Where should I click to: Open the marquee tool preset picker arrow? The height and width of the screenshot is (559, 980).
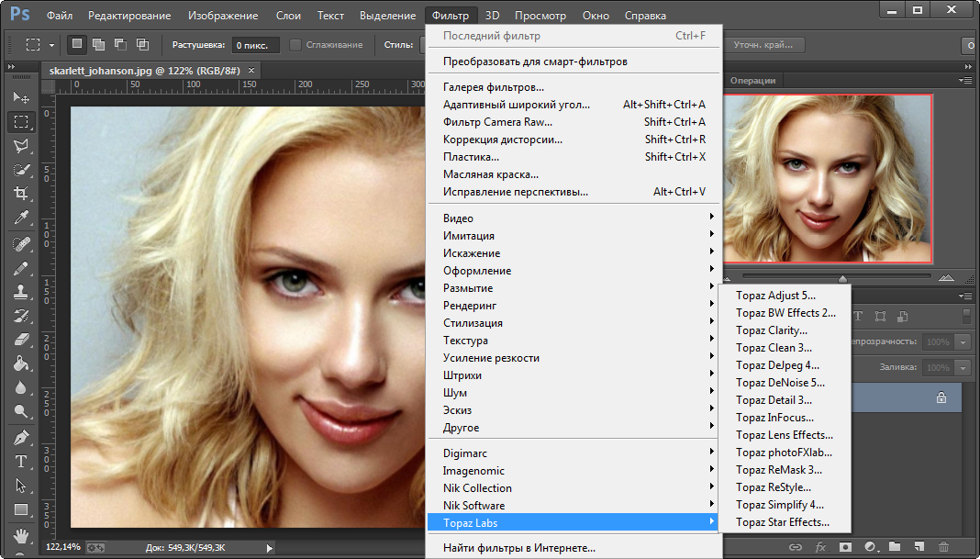click(51, 45)
